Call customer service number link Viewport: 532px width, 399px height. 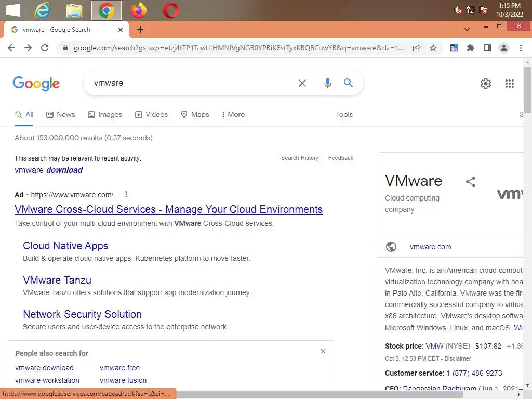474,373
